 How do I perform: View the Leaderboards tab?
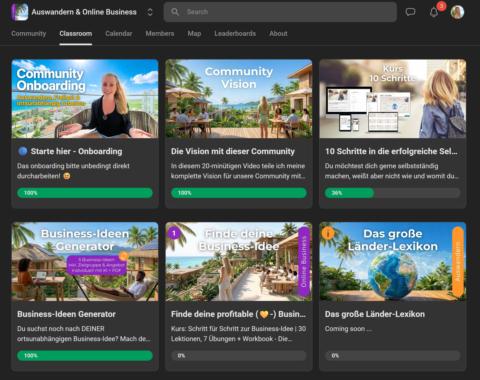click(x=235, y=33)
